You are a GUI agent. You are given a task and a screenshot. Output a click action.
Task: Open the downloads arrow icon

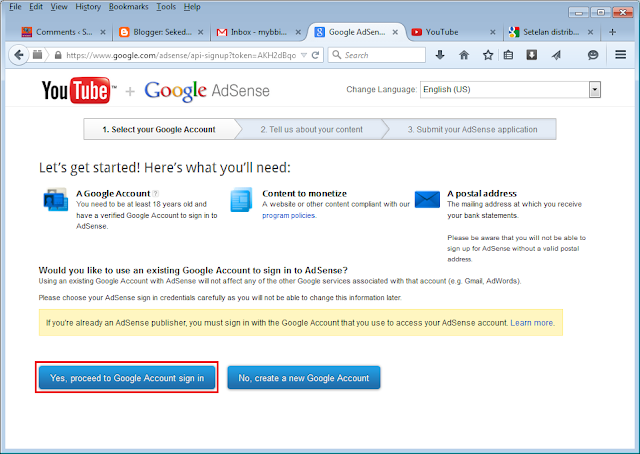click(x=440, y=55)
